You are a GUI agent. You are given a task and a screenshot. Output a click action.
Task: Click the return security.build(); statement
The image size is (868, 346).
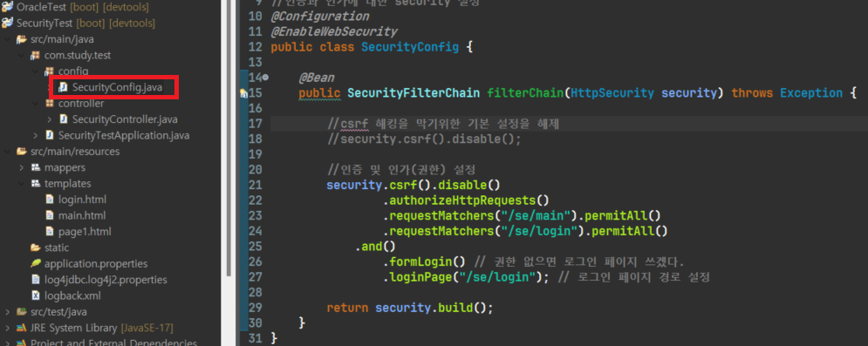[x=410, y=307]
